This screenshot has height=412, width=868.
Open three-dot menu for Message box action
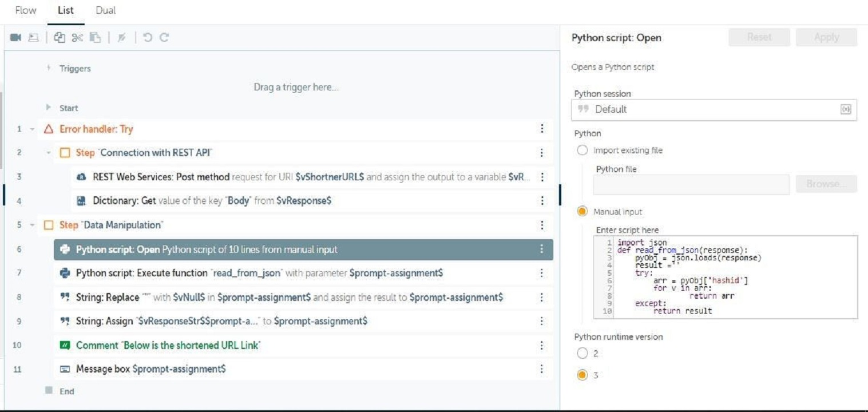pos(541,369)
